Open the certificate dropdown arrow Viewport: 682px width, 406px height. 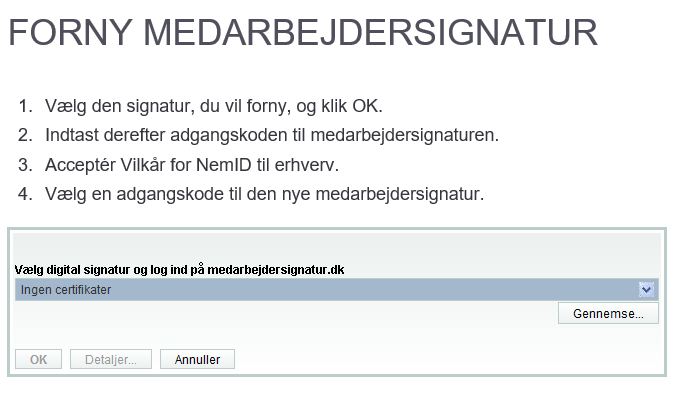pos(646,289)
